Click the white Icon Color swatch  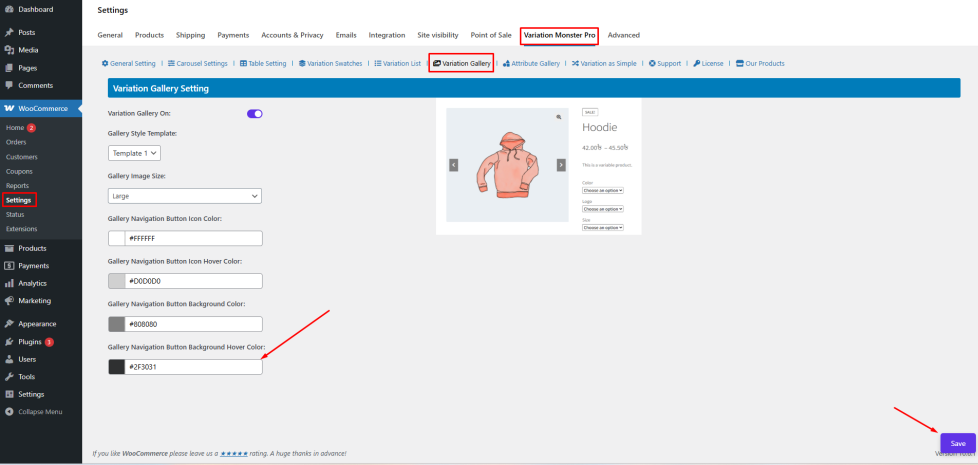[x=117, y=238]
